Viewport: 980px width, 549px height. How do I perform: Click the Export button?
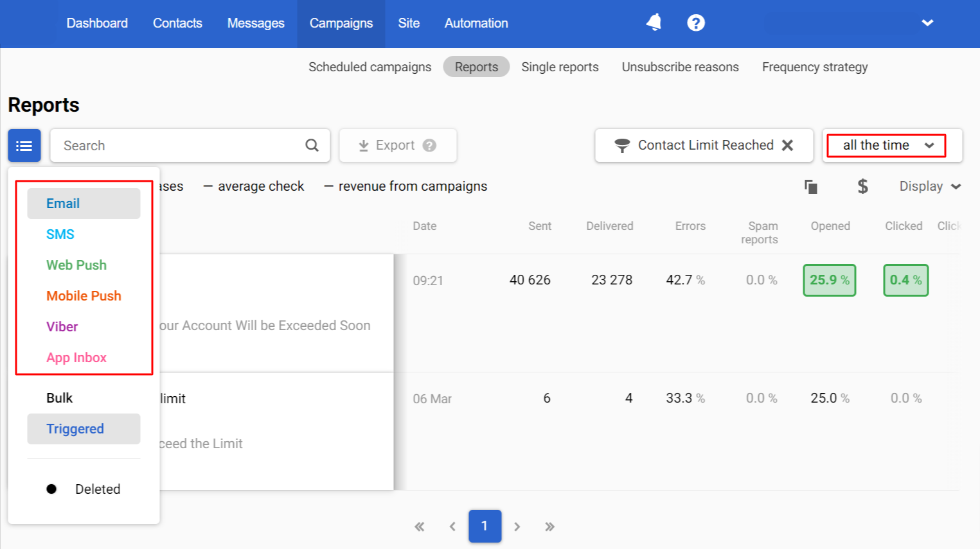pyautogui.click(x=398, y=146)
